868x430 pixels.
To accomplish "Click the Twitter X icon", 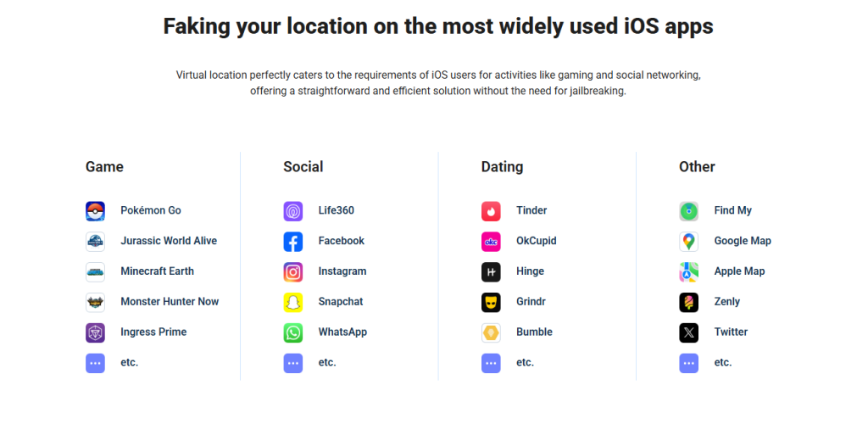I will [689, 332].
